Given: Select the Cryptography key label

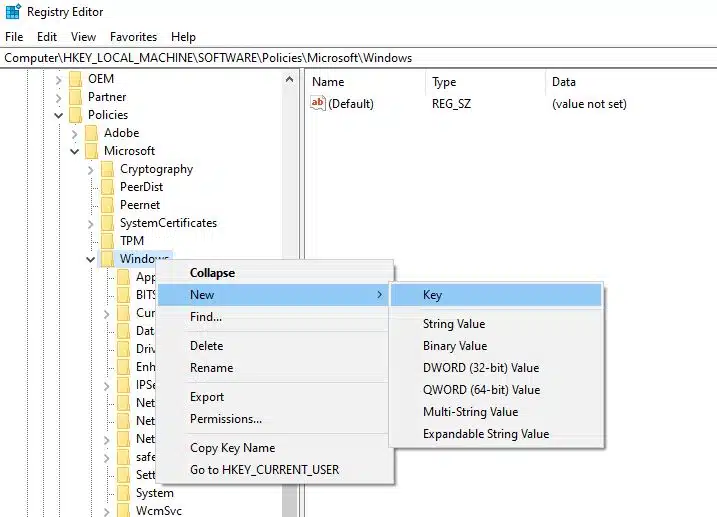Looking at the screenshot, I should [x=156, y=169].
